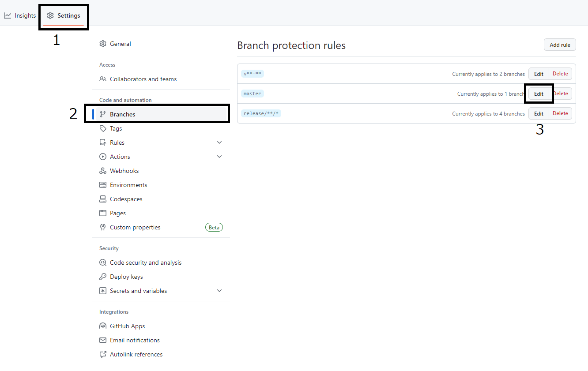Delete the release/**/* branch rule
The width and height of the screenshot is (588, 371).
point(560,113)
